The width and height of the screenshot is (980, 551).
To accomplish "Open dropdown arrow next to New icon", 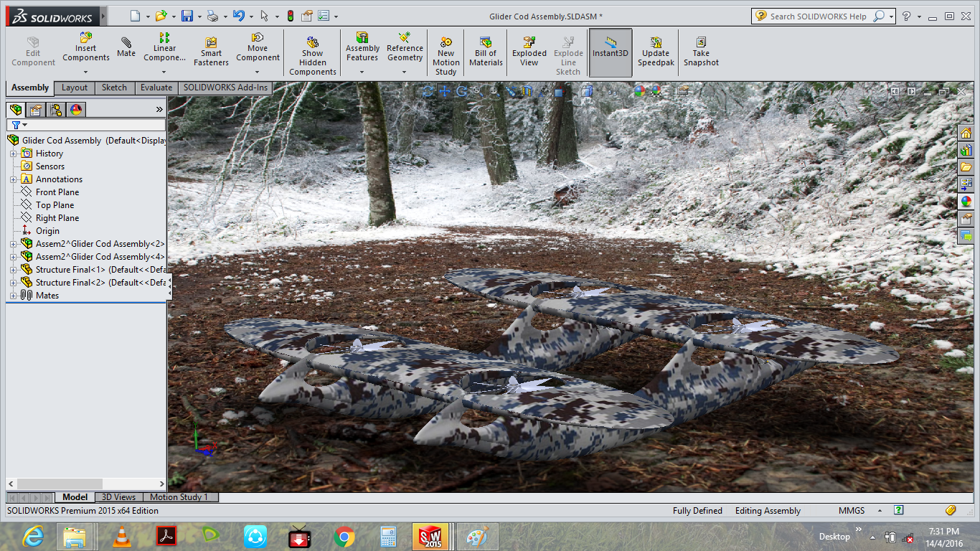I will (x=147, y=17).
